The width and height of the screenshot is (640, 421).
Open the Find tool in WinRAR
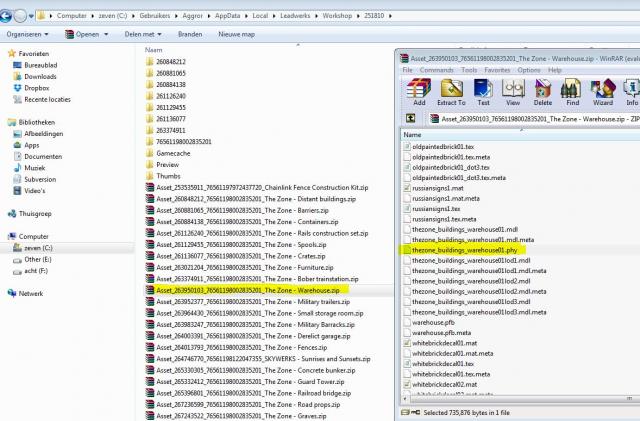tap(572, 92)
